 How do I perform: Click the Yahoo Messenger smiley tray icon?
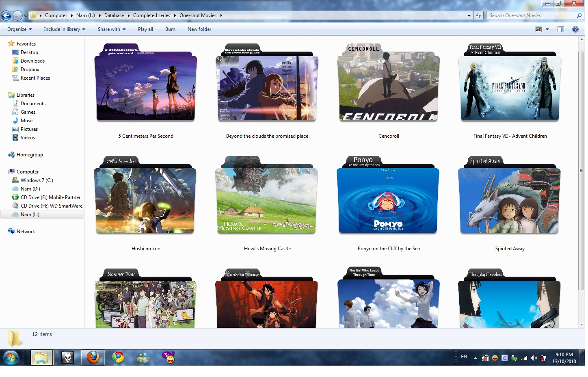coord(495,357)
